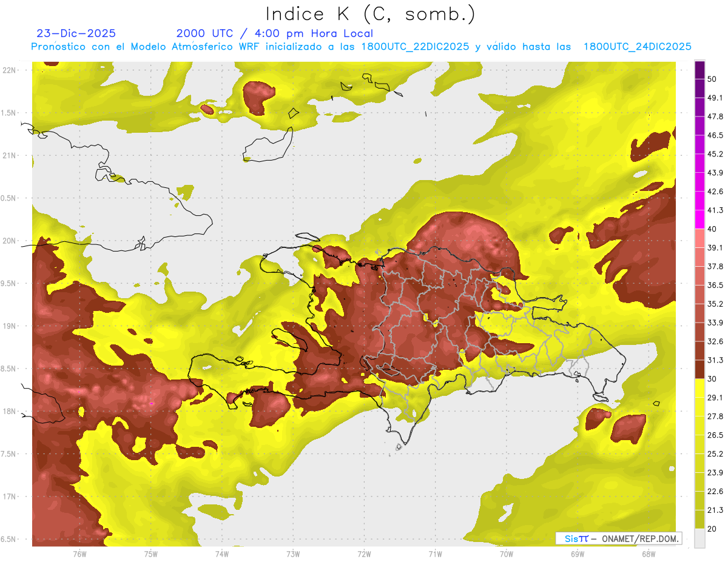Viewport: 728px width, 562px height.
Task: Click the '2000 UTC / 4:00 pm Hora Local' text
Action: (275, 33)
